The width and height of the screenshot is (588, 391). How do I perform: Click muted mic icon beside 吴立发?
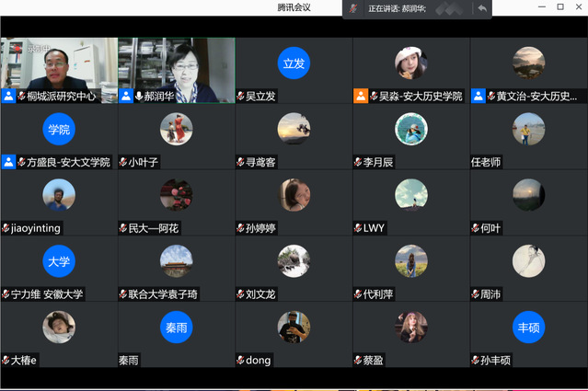point(241,96)
